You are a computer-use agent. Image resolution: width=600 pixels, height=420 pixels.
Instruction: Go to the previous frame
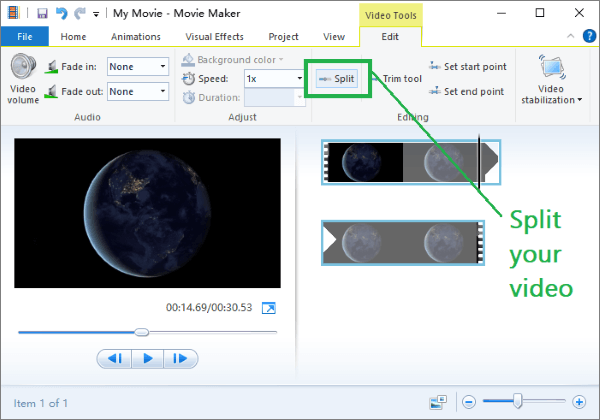click(x=115, y=358)
